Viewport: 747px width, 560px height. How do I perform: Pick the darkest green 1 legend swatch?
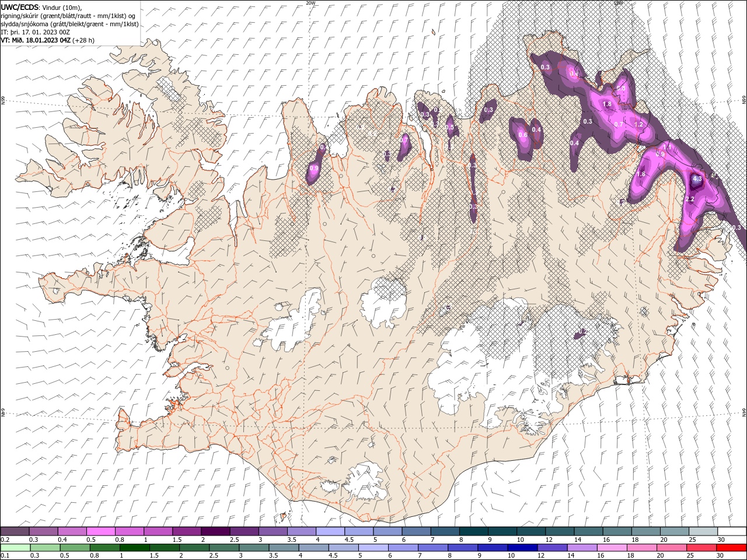click(x=134, y=548)
